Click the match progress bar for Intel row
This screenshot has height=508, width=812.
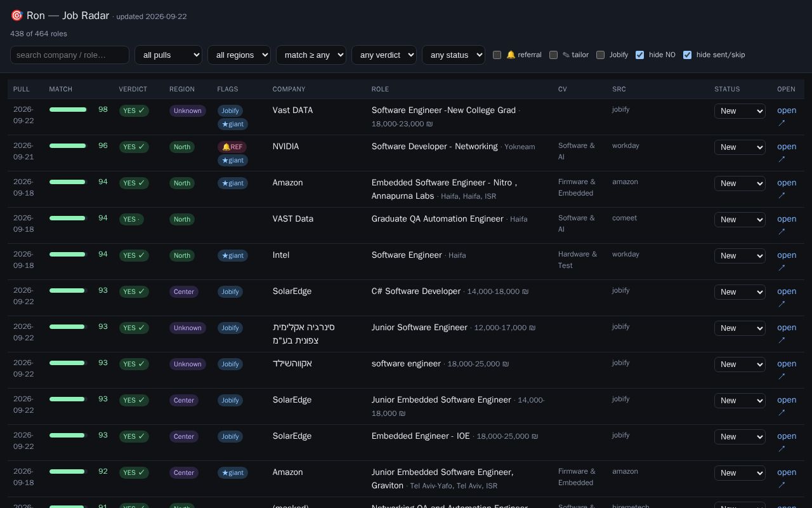[67, 255]
